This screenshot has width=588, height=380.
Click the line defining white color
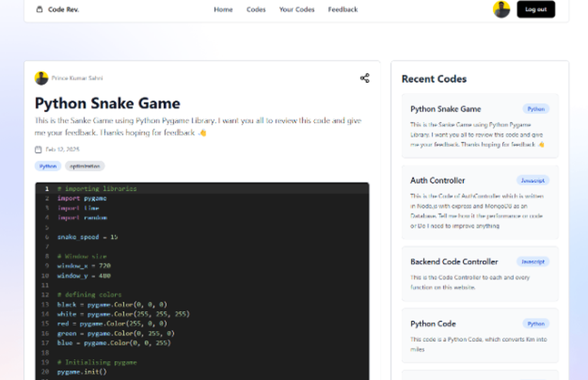[123, 314]
